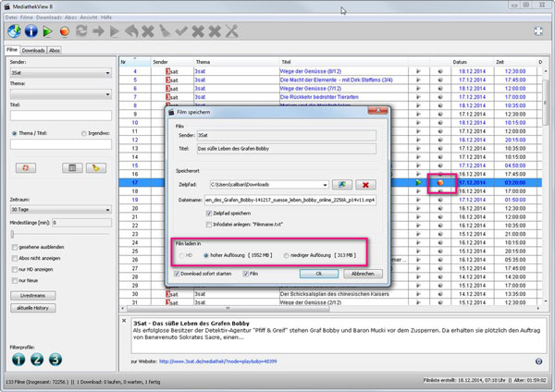
Task: Toggle fullscreen icon at toolbar right end
Action: tap(538, 31)
